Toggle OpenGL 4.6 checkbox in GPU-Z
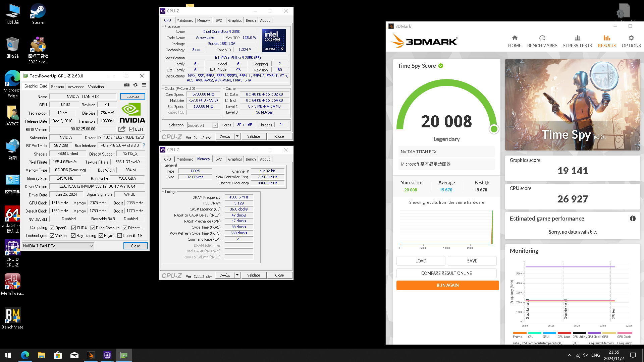 (x=119, y=236)
